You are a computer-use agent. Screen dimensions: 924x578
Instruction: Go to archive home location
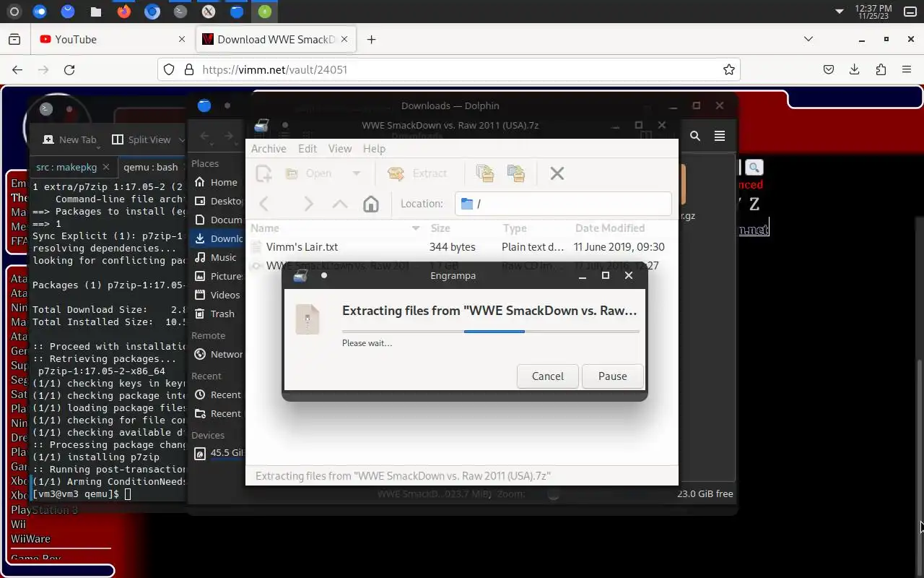coord(371,204)
